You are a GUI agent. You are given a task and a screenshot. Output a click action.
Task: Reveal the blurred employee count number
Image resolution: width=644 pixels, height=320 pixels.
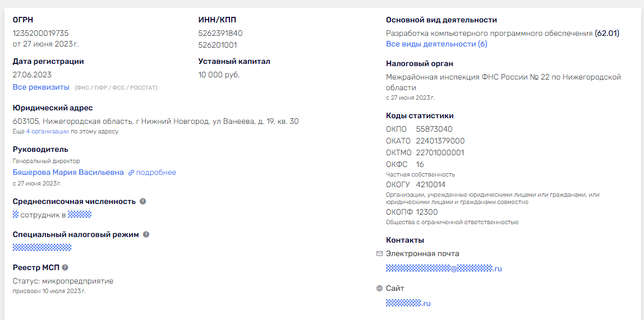point(16,215)
